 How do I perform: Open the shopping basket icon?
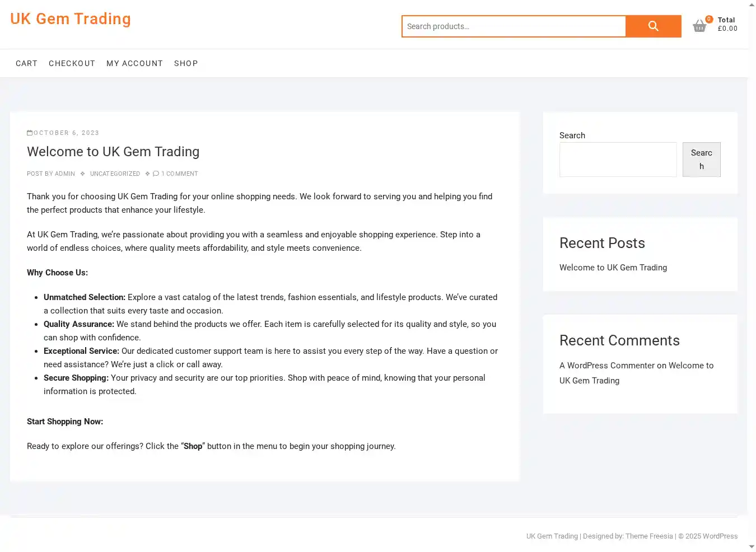click(699, 26)
